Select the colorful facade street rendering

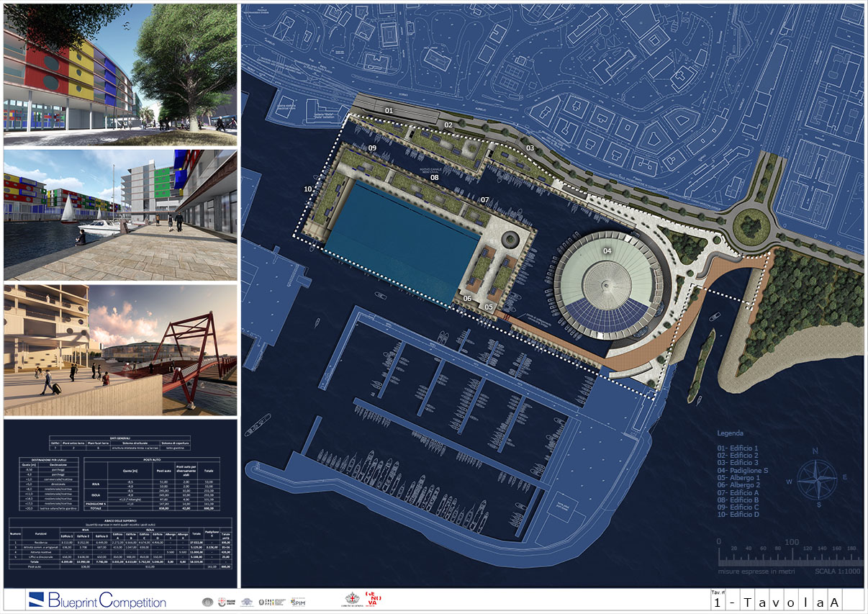click(120, 75)
